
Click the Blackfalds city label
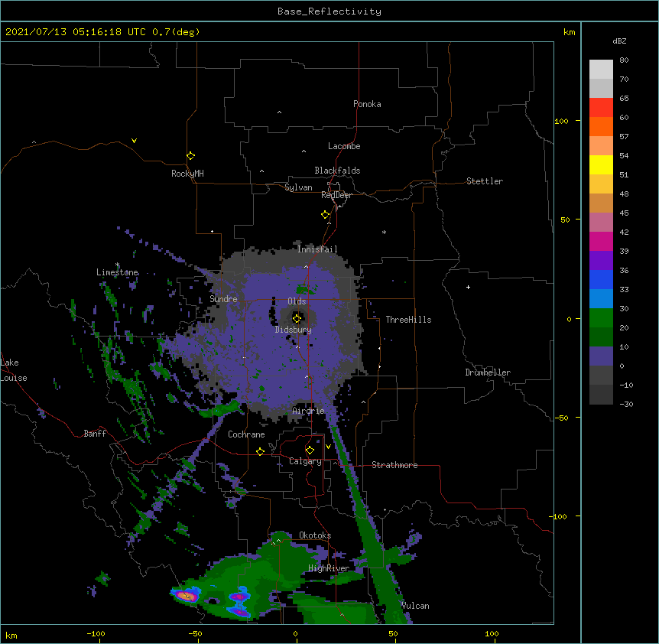coord(337,171)
